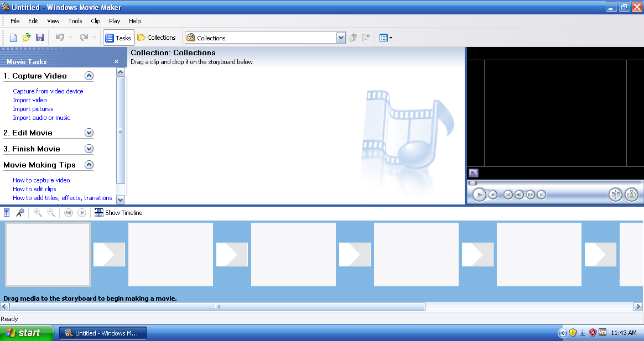Click the Import pictures link
The image size is (644, 341).
tap(33, 109)
